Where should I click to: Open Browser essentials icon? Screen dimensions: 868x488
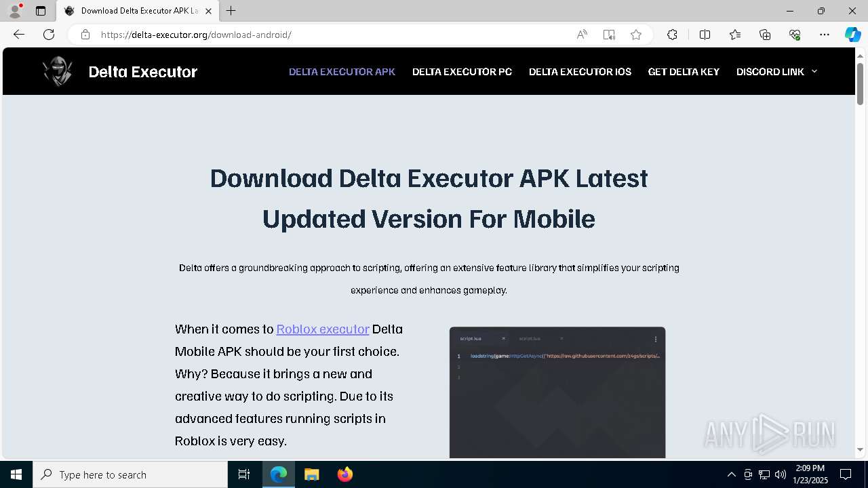coord(795,35)
